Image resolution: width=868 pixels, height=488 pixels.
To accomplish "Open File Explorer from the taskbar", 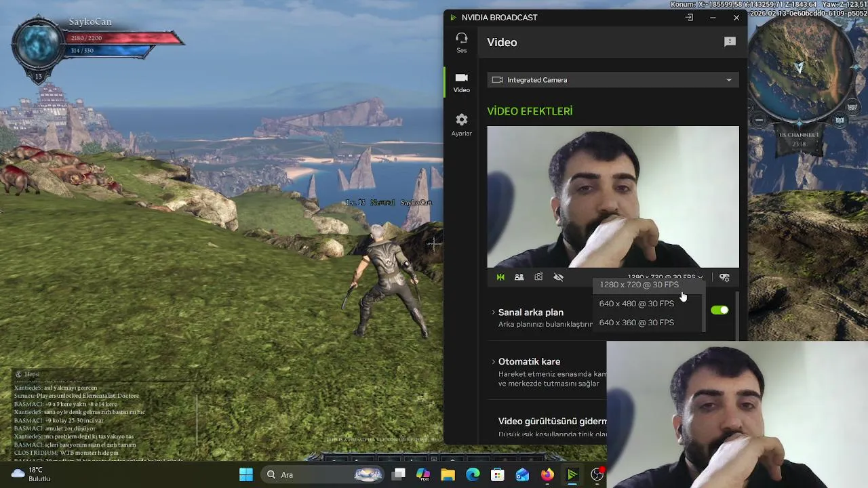I will pos(448,474).
